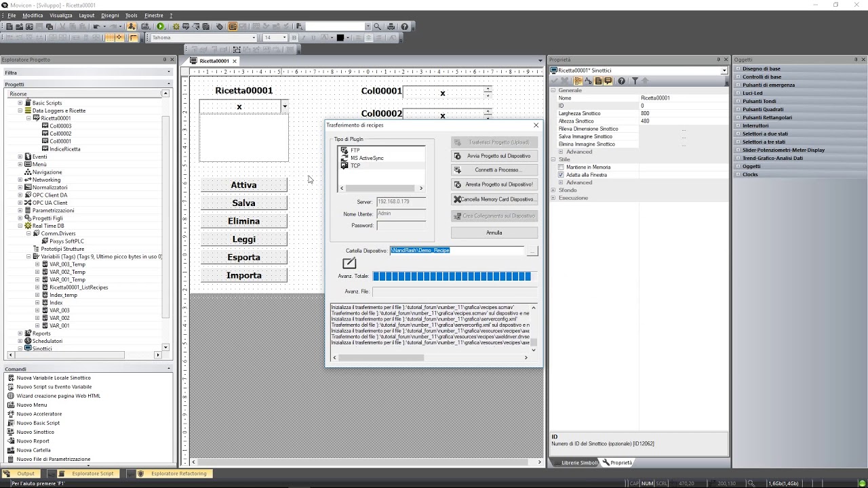Click the filter funnel icon in Proprietà toolbar

[635, 81]
